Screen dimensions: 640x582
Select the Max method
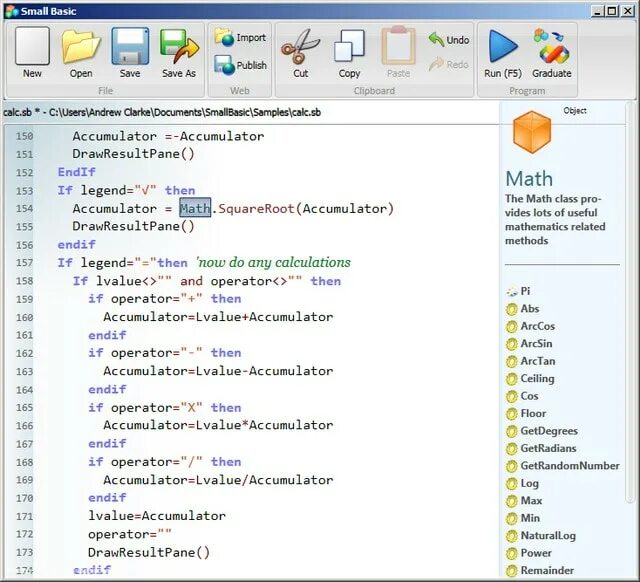pos(524,501)
